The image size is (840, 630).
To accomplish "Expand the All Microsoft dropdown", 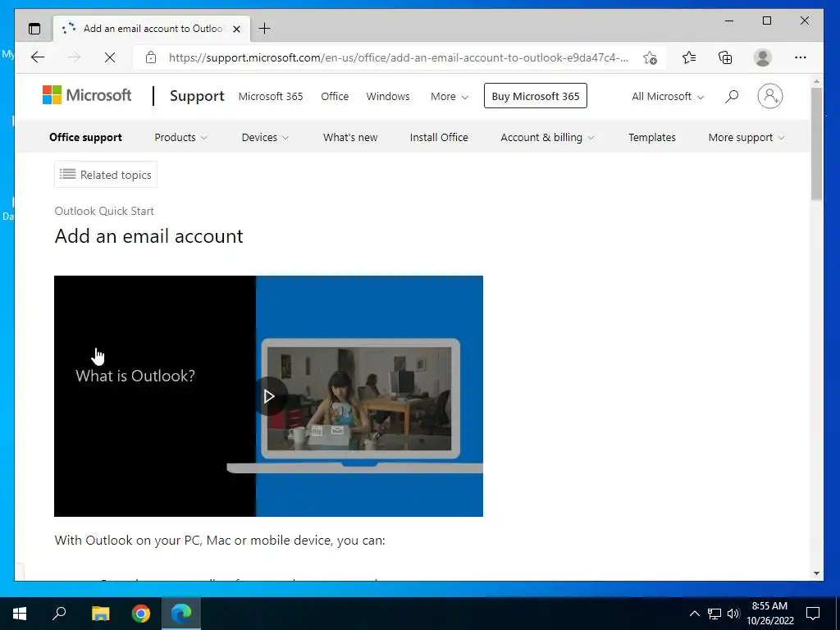I will point(668,97).
